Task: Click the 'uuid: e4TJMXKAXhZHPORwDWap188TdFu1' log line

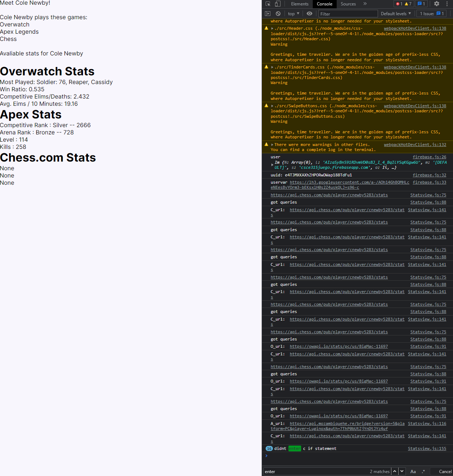Action: (311, 175)
